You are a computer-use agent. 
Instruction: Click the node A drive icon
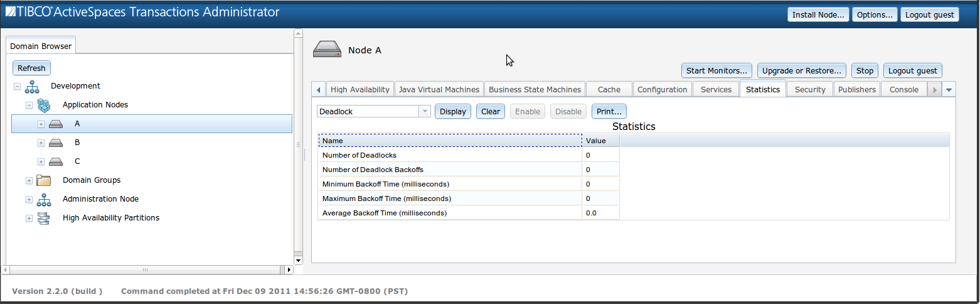(x=55, y=124)
